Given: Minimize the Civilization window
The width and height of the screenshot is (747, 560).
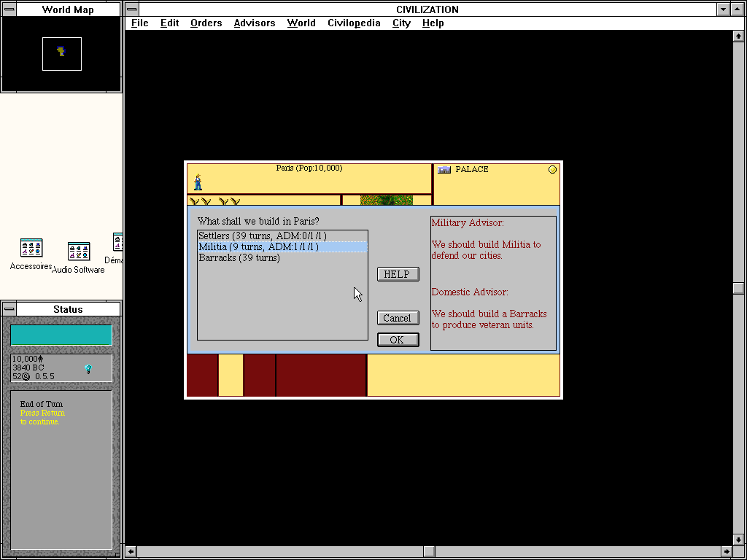Looking at the screenshot, I should coord(723,9).
